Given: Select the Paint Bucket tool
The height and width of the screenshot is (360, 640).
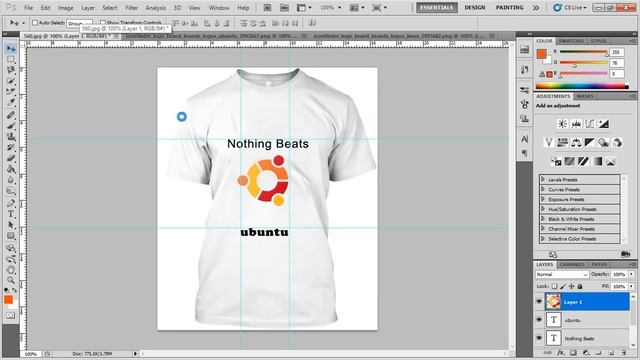Looking at the screenshot, I should (x=11, y=169).
